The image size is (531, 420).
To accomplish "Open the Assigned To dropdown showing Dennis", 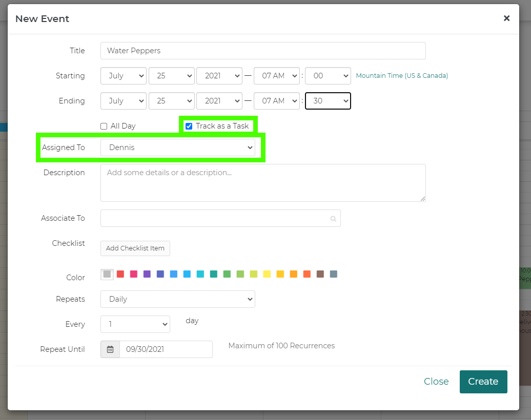I will 178,148.
